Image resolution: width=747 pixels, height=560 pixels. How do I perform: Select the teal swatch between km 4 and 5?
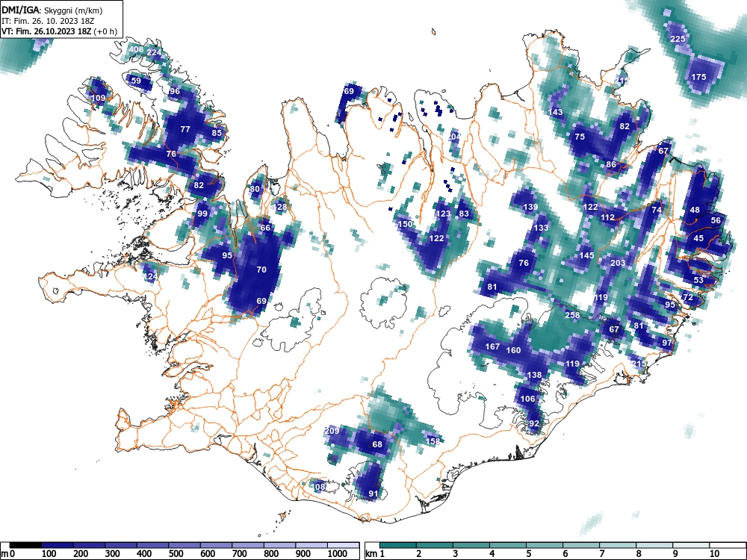coord(508,545)
